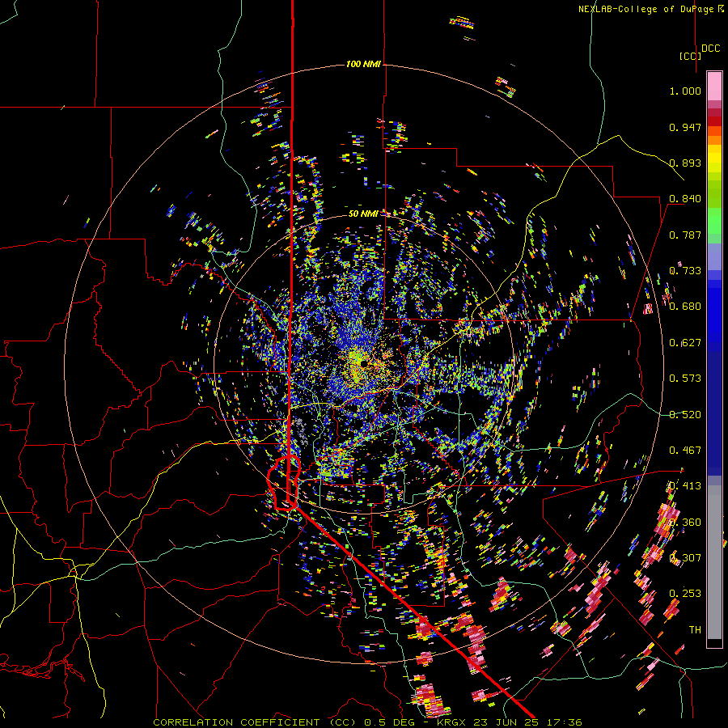Click the 0.840 legend value

pos(685,199)
